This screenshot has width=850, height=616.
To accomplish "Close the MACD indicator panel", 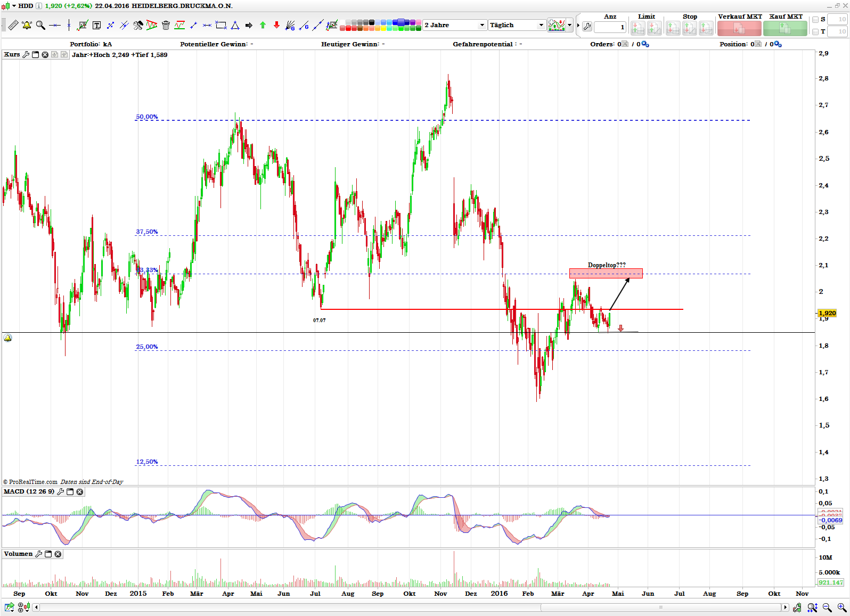I will point(80,491).
